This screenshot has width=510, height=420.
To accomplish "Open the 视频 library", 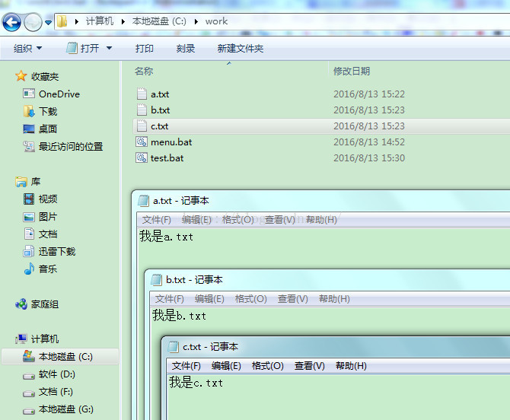I will tap(40, 199).
